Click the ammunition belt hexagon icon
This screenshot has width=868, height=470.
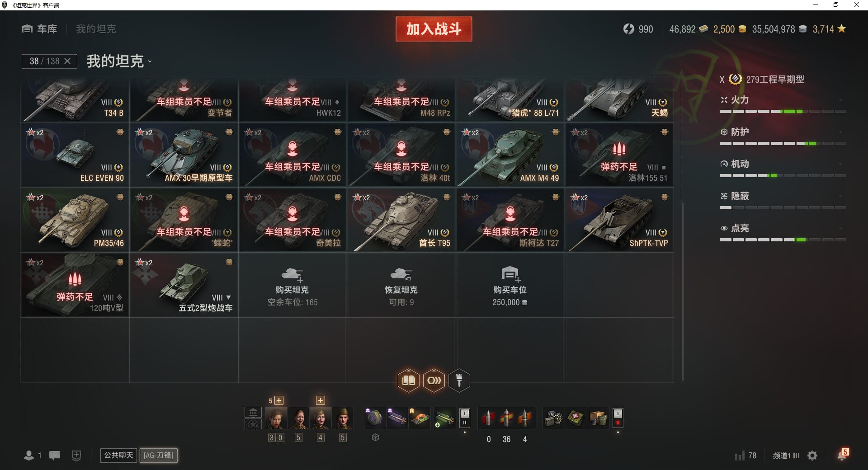tap(434, 380)
